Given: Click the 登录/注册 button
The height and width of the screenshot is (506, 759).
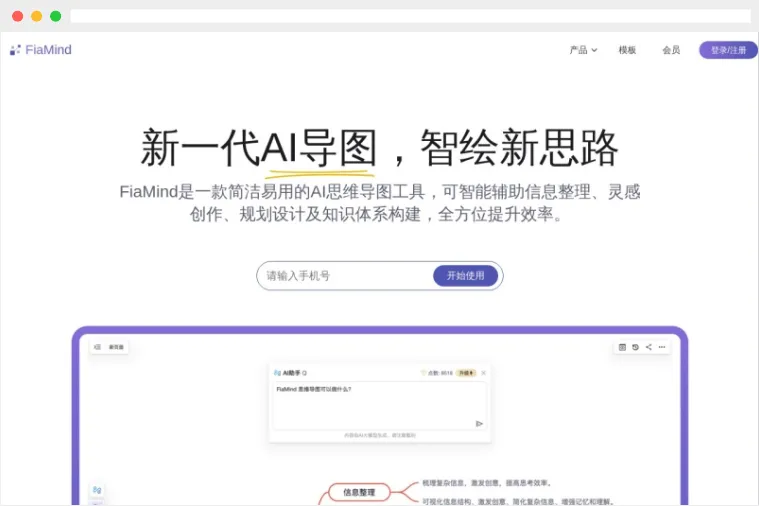Looking at the screenshot, I should (728, 50).
